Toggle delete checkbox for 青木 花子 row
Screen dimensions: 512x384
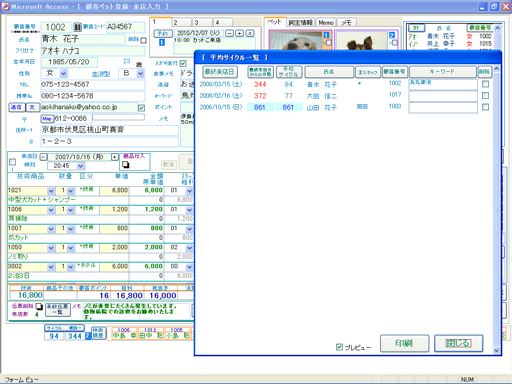click(485, 84)
